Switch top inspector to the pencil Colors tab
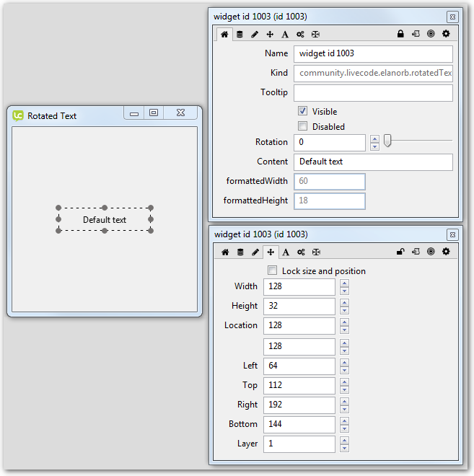This screenshot has width=474, height=476. pos(255,34)
